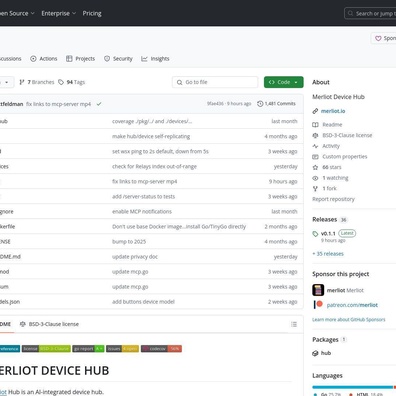Open commit 'enable MCP notifications'

(x=142, y=211)
